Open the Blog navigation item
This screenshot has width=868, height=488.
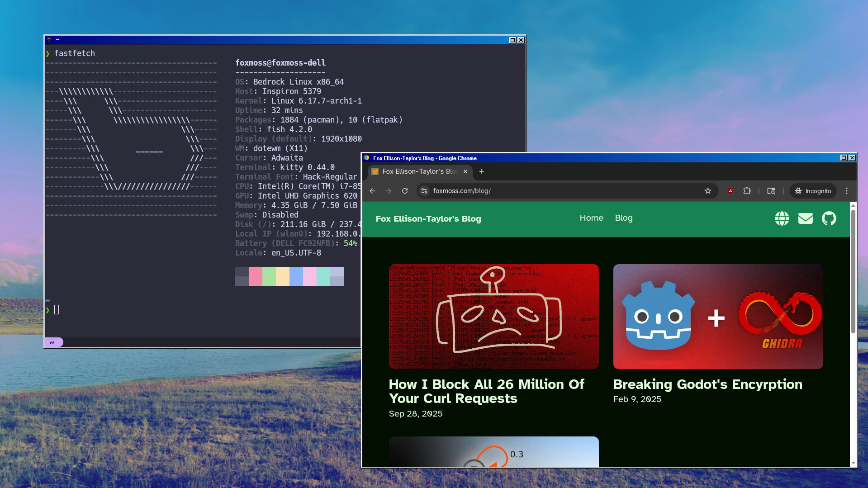[623, 218]
